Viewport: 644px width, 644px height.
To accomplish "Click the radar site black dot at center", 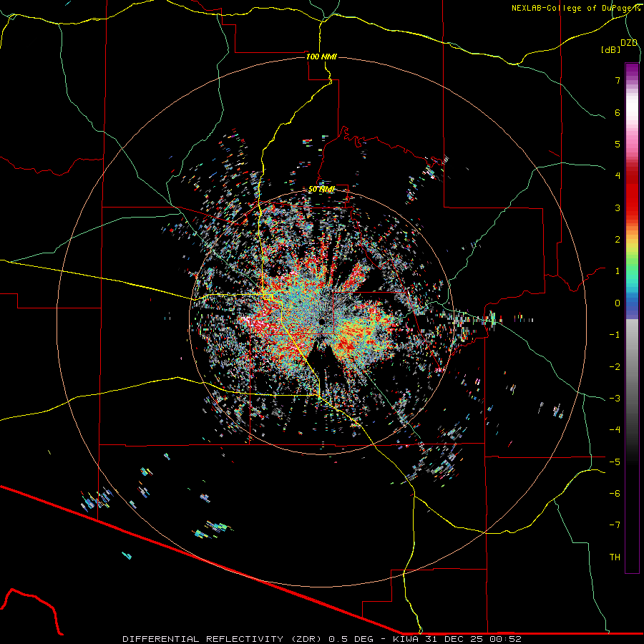I will (x=321, y=321).
